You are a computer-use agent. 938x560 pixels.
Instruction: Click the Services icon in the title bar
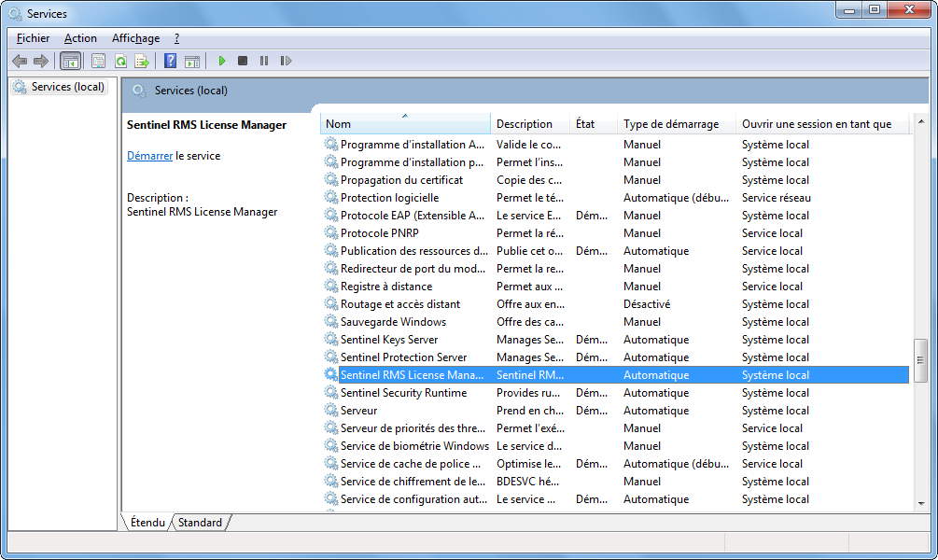pos(15,13)
